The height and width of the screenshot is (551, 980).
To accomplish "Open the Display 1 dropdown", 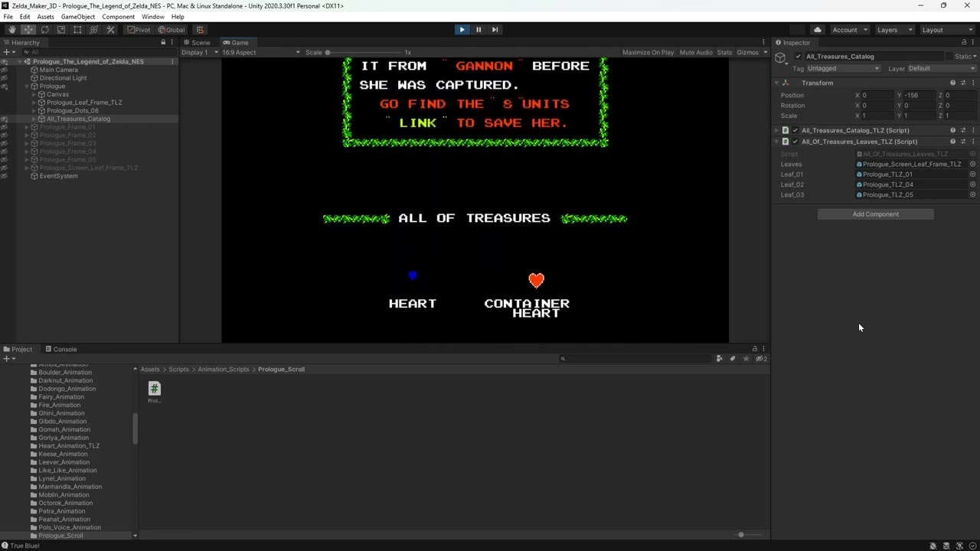I will click(x=200, y=53).
